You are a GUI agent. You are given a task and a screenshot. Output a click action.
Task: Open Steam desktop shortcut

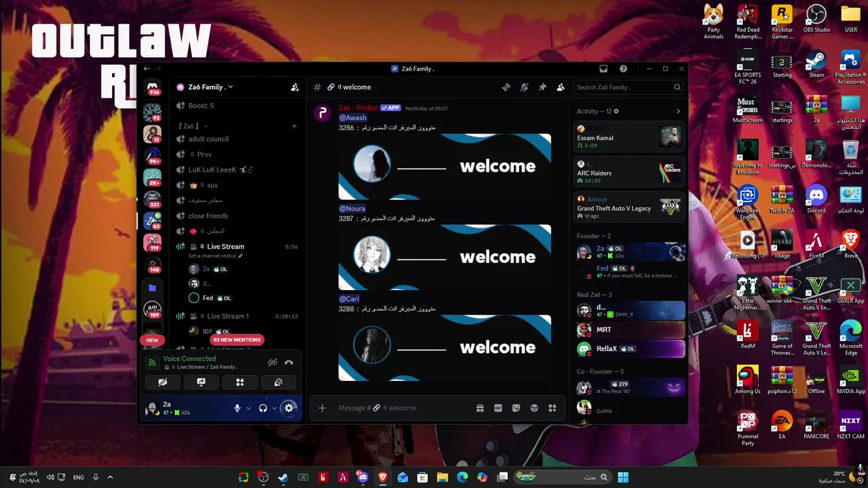point(816,64)
